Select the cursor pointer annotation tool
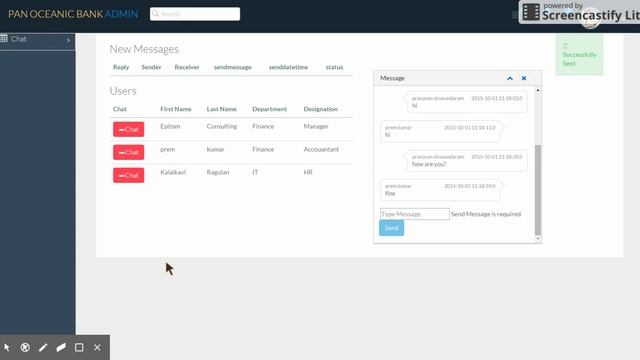The width and height of the screenshot is (640, 360). tap(7, 347)
